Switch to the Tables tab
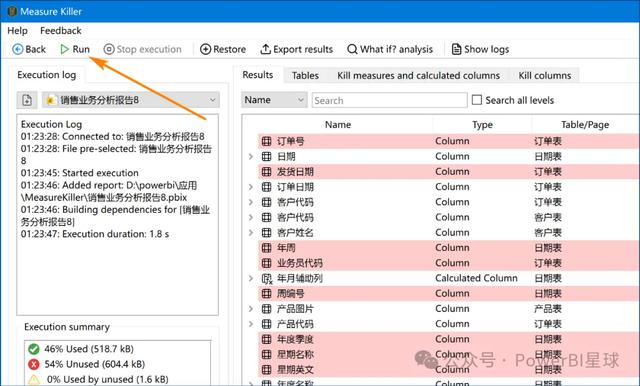The image size is (640, 386). pyautogui.click(x=305, y=75)
